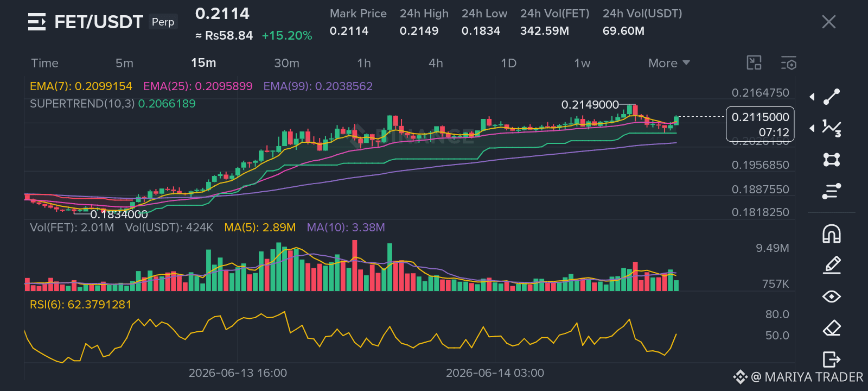
Task: Switch to the 1D interval
Action: click(508, 63)
